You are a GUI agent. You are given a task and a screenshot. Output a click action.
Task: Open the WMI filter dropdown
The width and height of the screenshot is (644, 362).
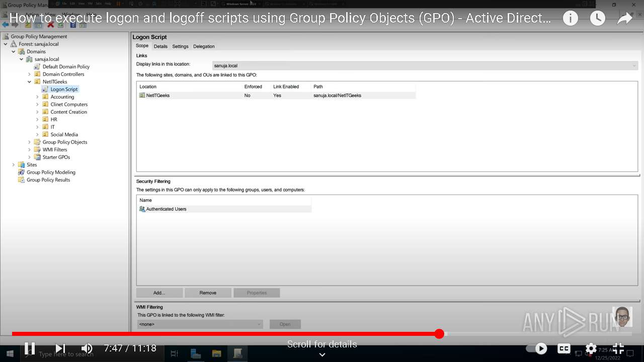coord(200,324)
